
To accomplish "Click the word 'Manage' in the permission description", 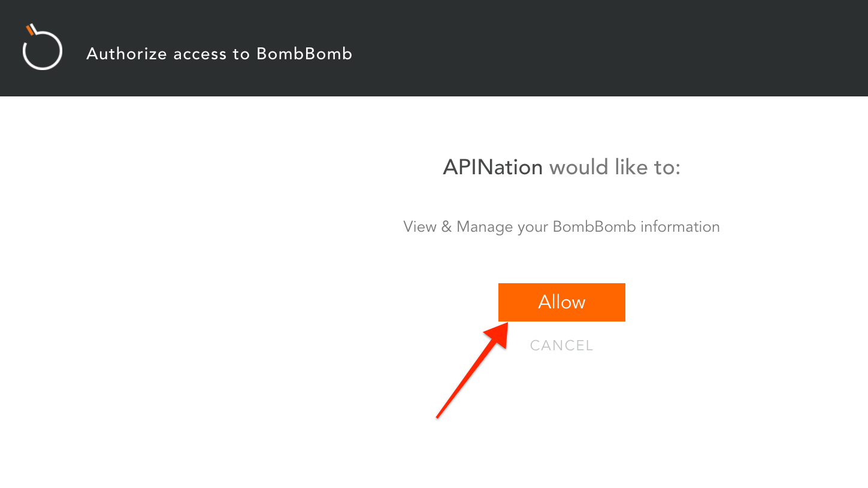I will click(x=484, y=228).
